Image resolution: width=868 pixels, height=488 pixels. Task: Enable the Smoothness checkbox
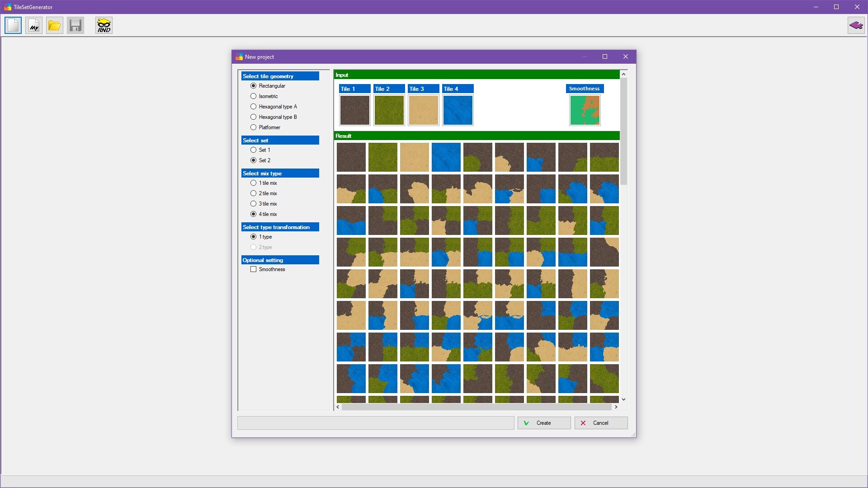pyautogui.click(x=253, y=269)
